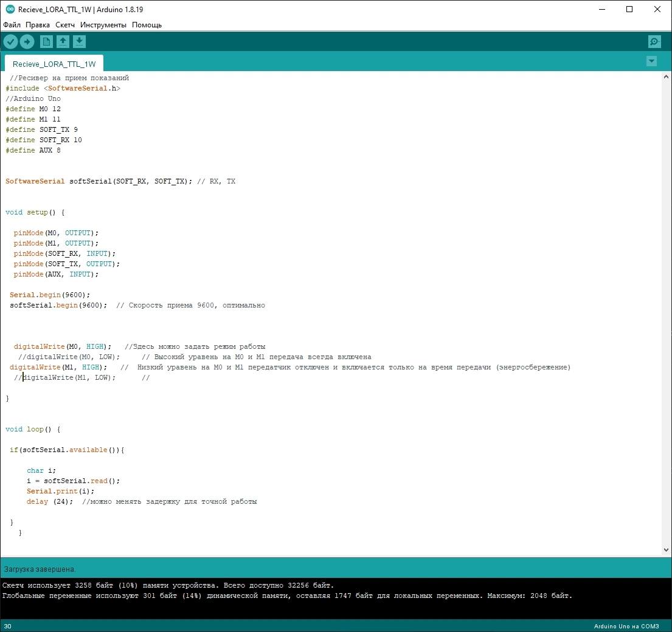
Task: Open the Помощь menu
Action: [x=147, y=25]
